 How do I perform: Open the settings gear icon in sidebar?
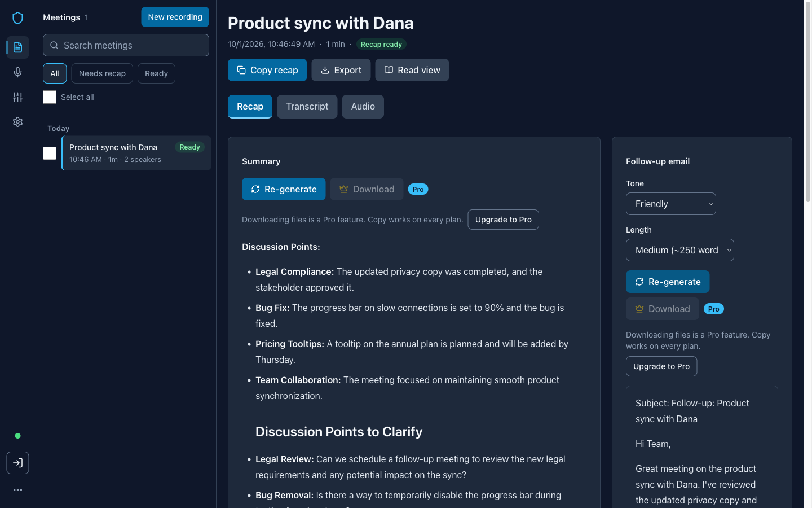coord(17,122)
